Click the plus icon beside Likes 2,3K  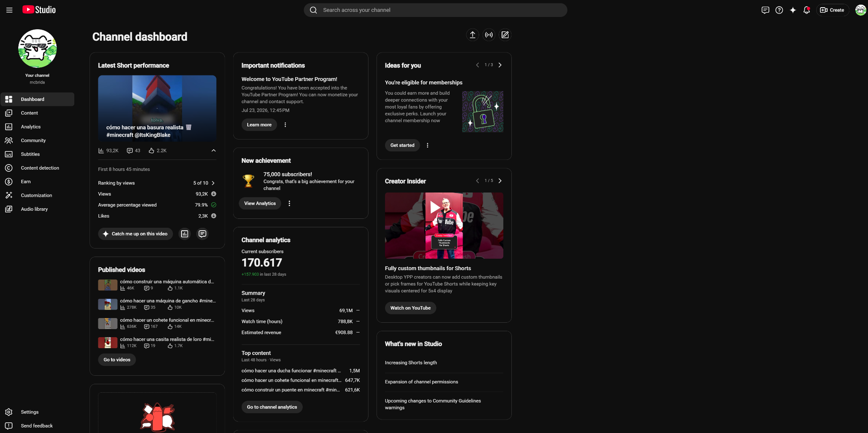click(214, 216)
